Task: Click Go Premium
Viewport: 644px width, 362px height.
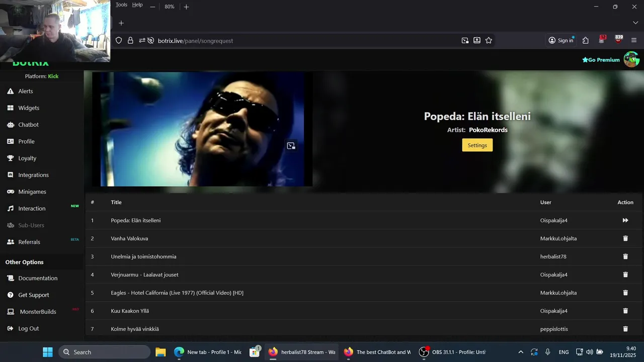Action: click(x=601, y=60)
